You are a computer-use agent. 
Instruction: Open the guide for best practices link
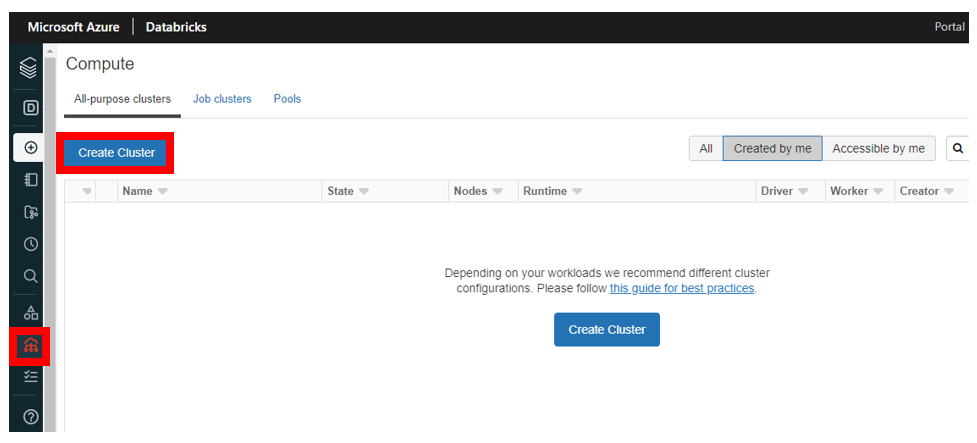[682, 288]
